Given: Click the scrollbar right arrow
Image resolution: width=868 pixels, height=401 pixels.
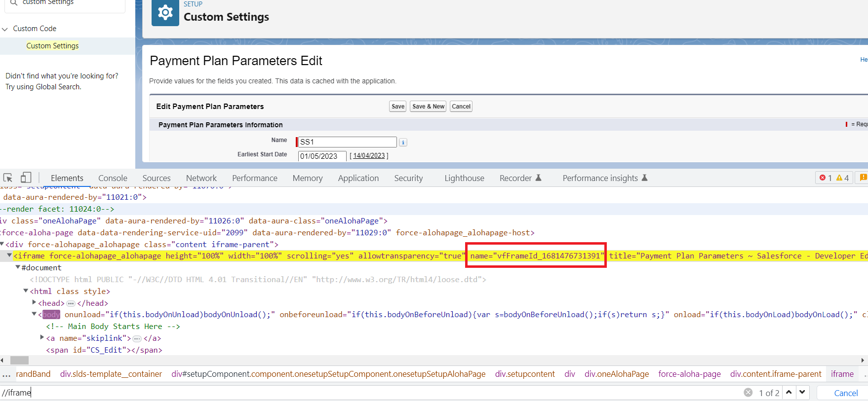Looking at the screenshot, I should (863, 361).
